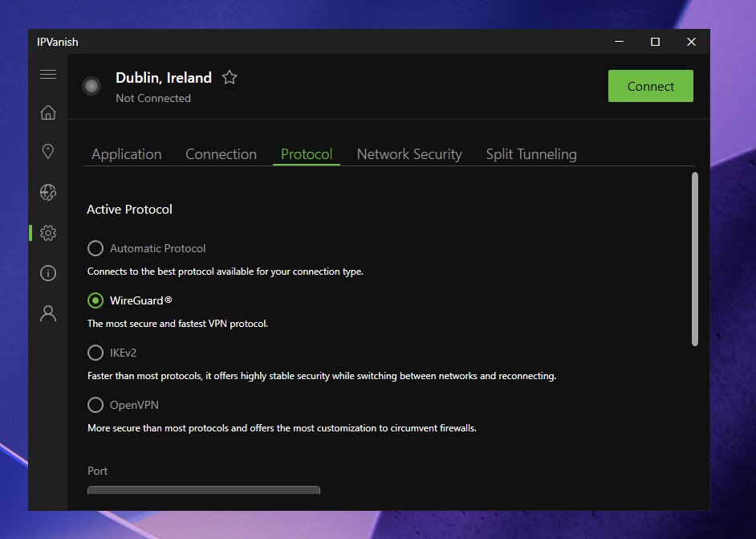Screen dimensions: 756x539
Task: Click the 'More secure than most protocols' OpenVPN description
Action: 282,428
